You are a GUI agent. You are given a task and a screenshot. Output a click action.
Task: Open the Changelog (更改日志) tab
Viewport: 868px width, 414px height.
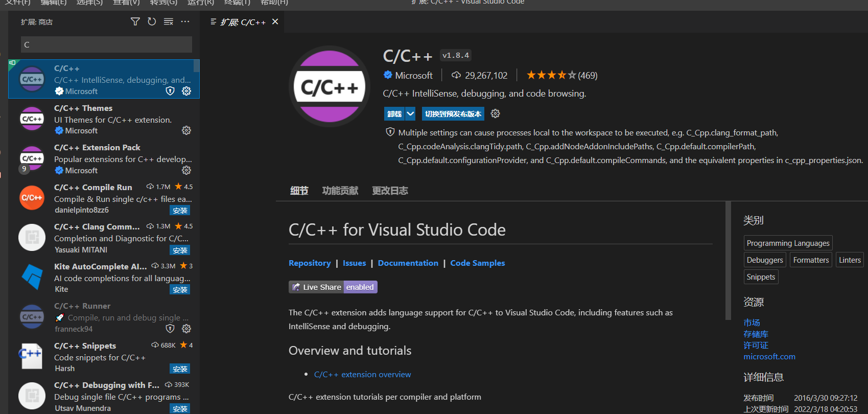(390, 191)
